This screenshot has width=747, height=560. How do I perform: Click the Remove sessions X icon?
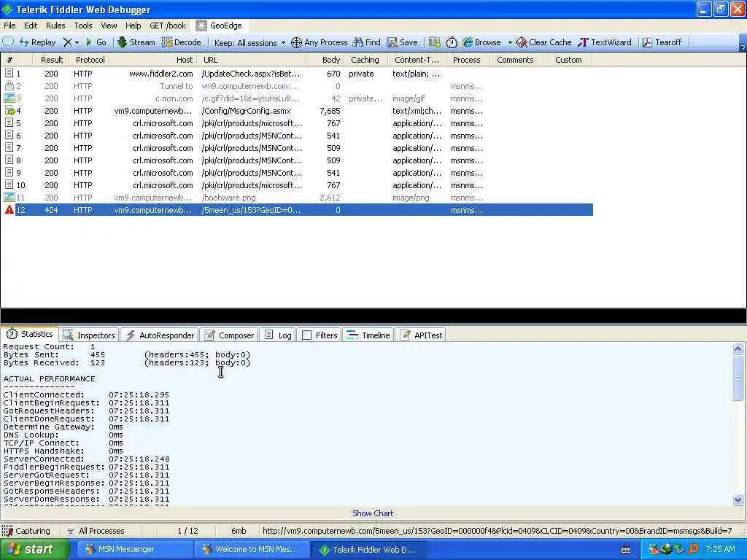point(67,42)
